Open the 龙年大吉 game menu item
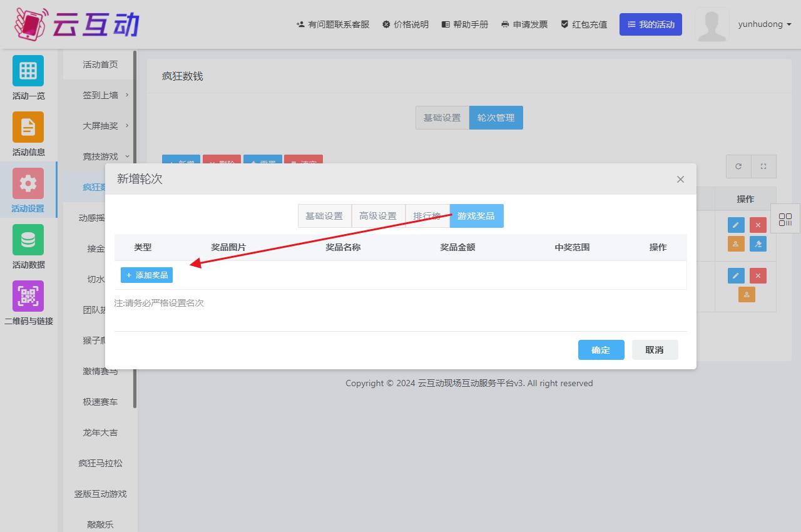The image size is (801, 532). 100,432
